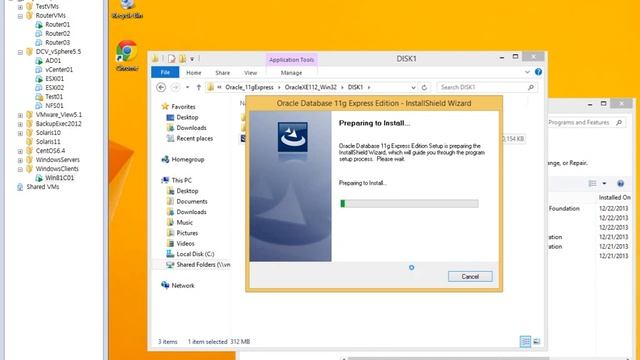Open the recent locations dropdown arrow

point(187,87)
